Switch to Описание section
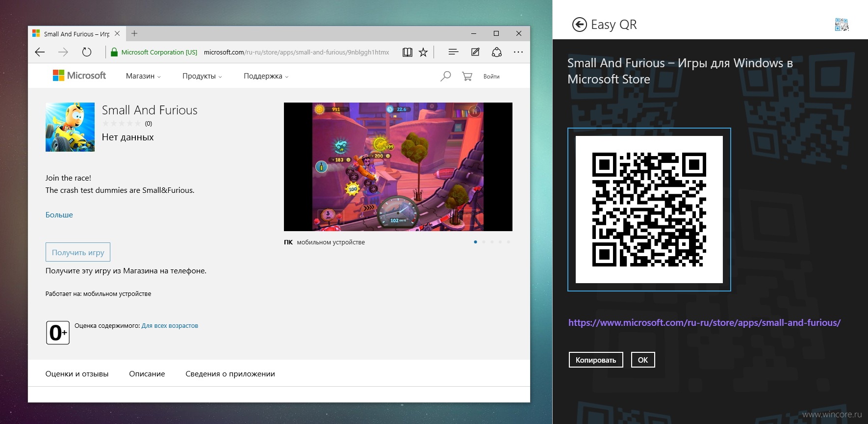Screen dimensions: 868x424 tap(147, 374)
